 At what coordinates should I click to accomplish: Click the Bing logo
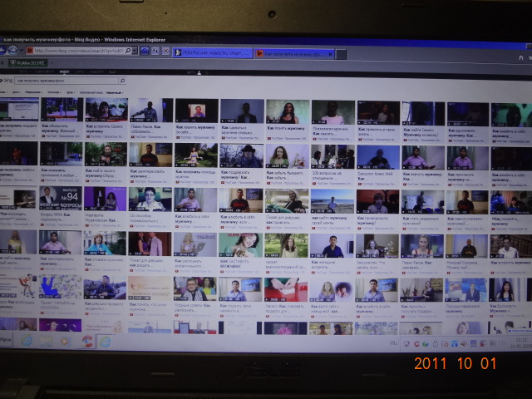click(7, 81)
